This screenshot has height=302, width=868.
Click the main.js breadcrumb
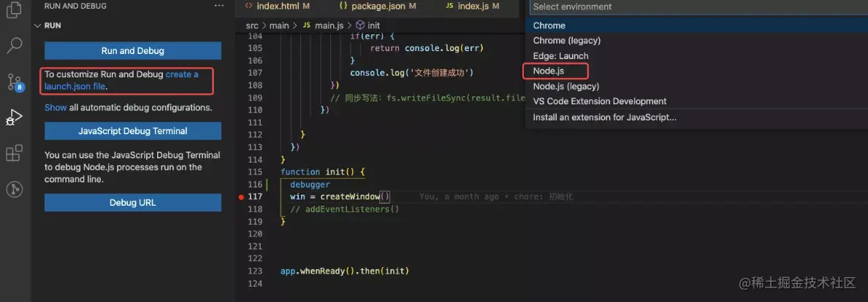(323, 26)
